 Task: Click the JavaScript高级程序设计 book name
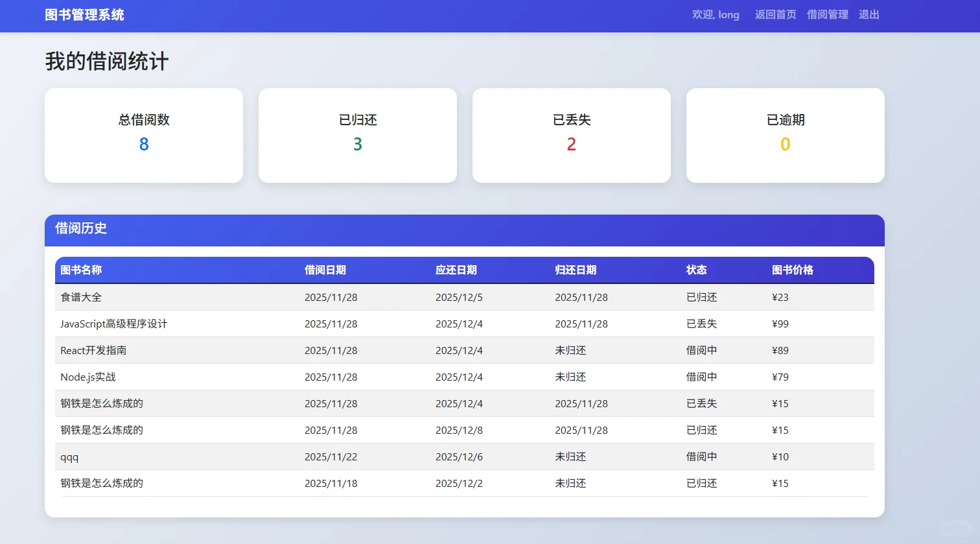pyautogui.click(x=113, y=324)
